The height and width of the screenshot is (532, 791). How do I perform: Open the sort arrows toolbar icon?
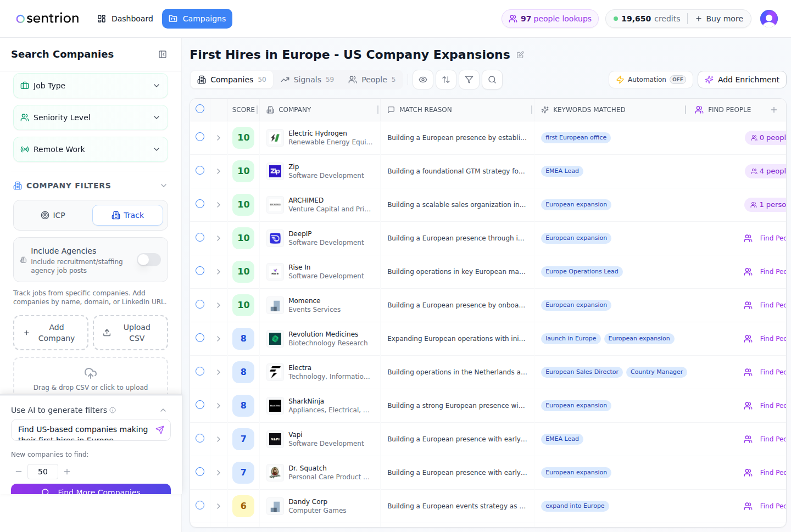tap(446, 80)
